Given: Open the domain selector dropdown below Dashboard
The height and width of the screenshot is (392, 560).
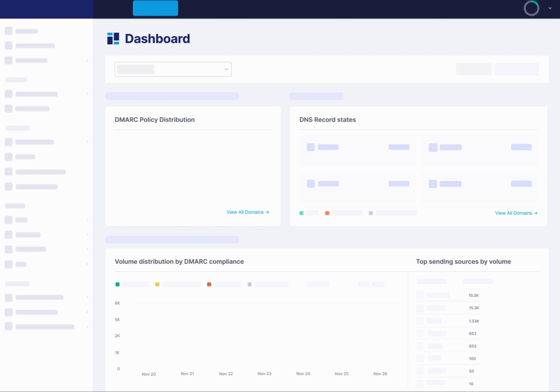Looking at the screenshot, I should 173,69.
